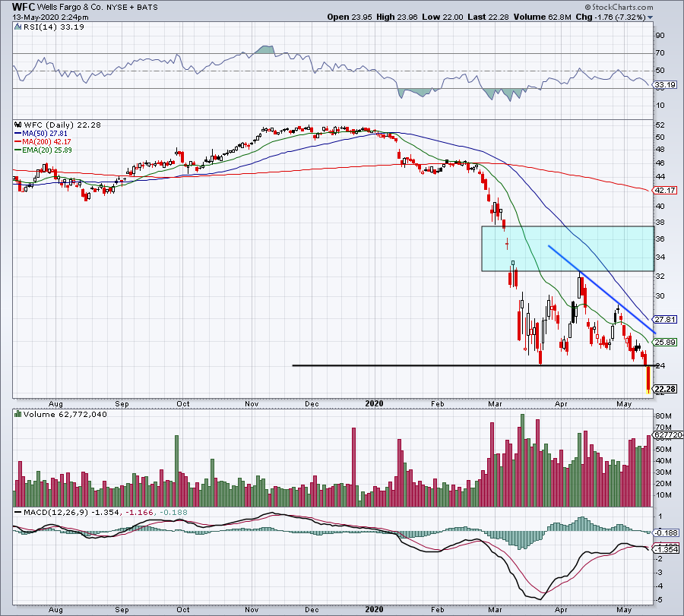Click the MA(50) 27.81 legend text
Screen dimensions: 684x616
click(x=45, y=134)
